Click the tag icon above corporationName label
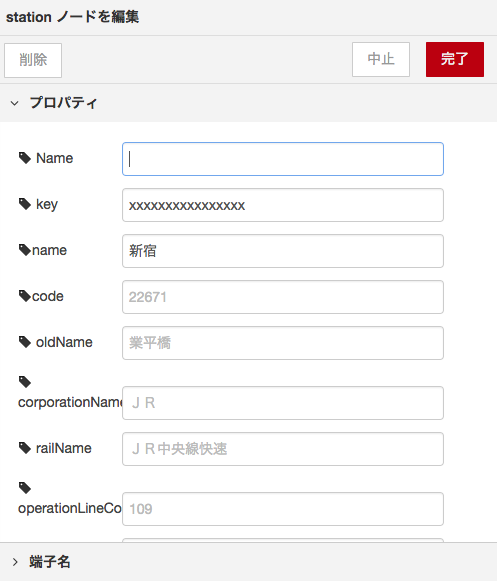The height and width of the screenshot is (581, 497). click(x=25, y=382)
